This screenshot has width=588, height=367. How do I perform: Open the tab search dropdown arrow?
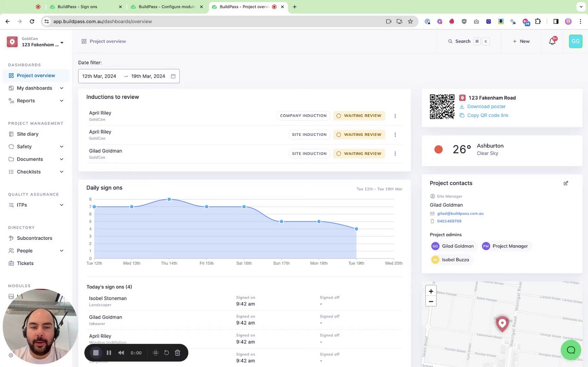point(581,7)
